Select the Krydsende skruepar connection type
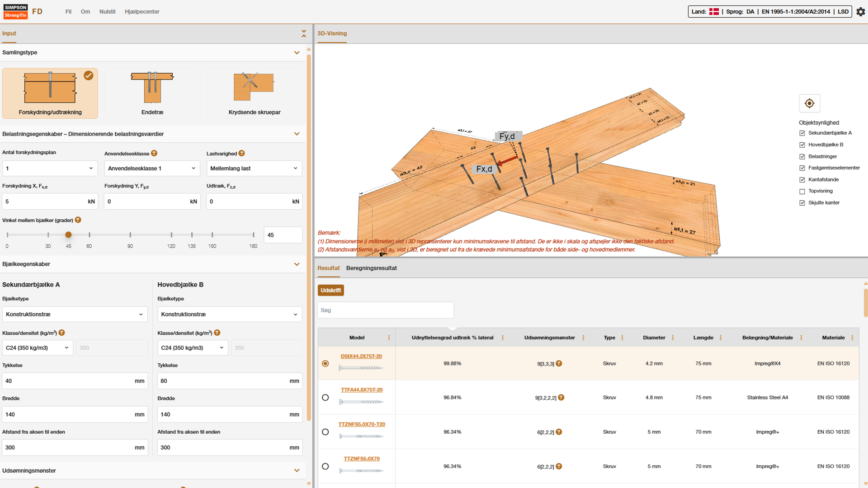 click(x=255, y=93)
